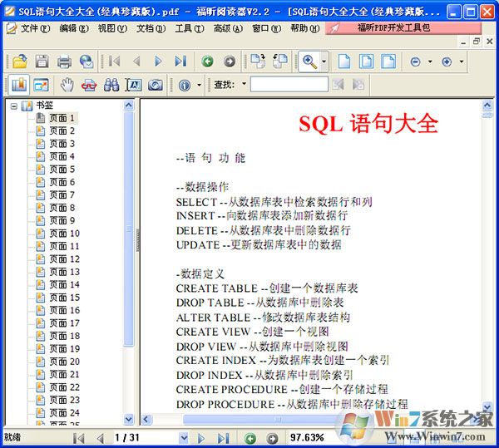Click green previous view button in top toolbar

click(x=207, y=61)
